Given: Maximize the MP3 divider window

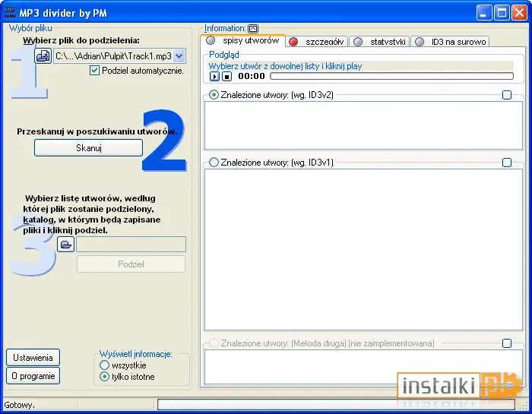Looking at the screenshot, I should pyautogui.click(x=502, y=13).
